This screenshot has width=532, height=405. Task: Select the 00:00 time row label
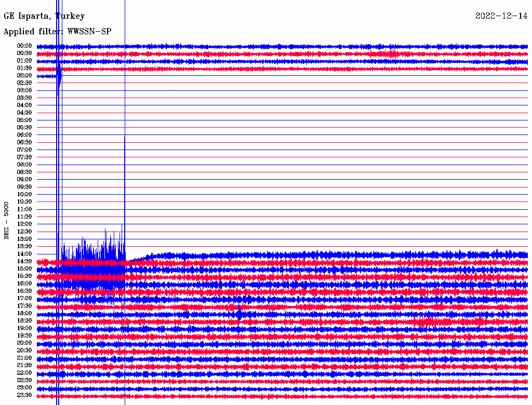[x=24, y=46]
